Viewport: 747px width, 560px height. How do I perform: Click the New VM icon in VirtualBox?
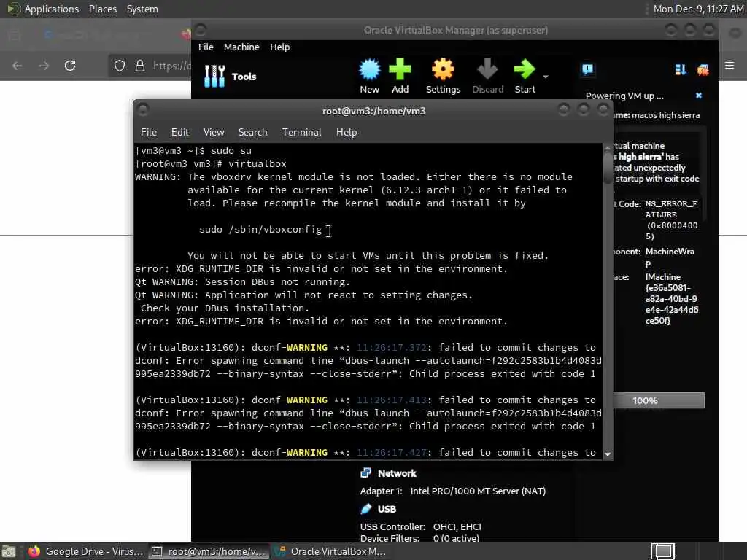pyautogui.click(x=370, y=70)
